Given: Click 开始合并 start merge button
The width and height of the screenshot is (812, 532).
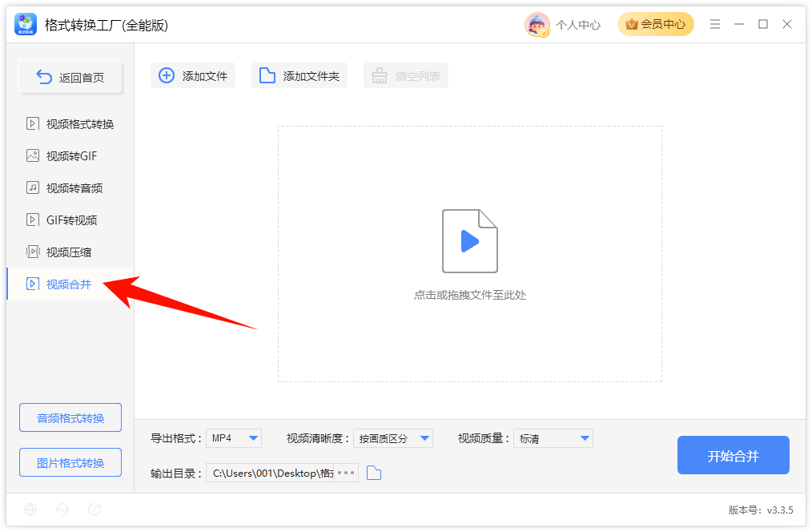Looking at the screenshot, I should point(734,455).
